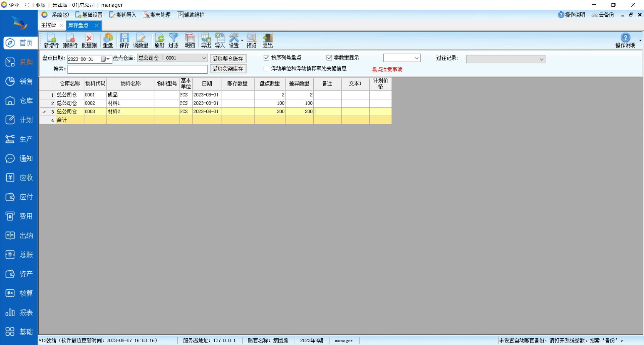Click the 获取整仓账存 button

[228, 59]
